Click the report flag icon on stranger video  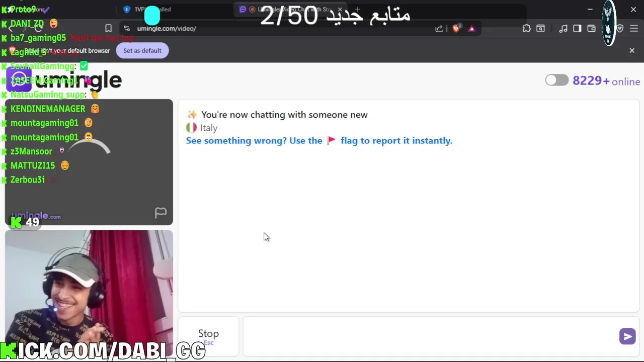click(160, 213)
